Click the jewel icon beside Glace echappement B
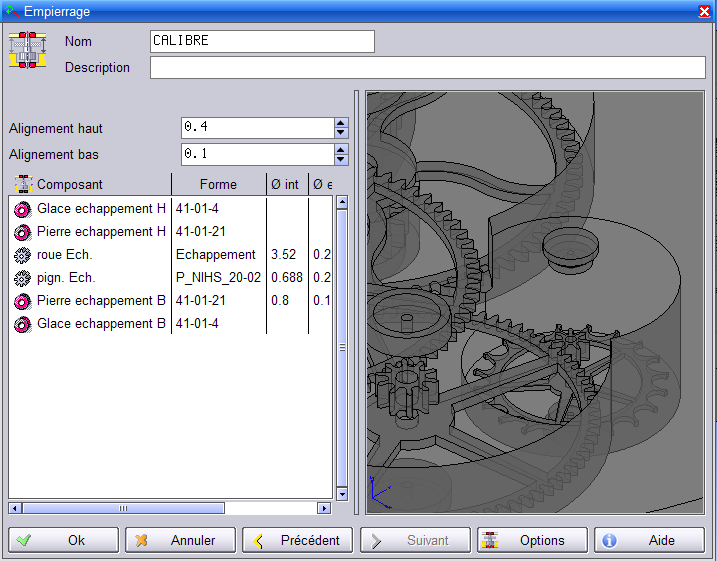This screenshot has height=561, width=717. click(22, 324)
